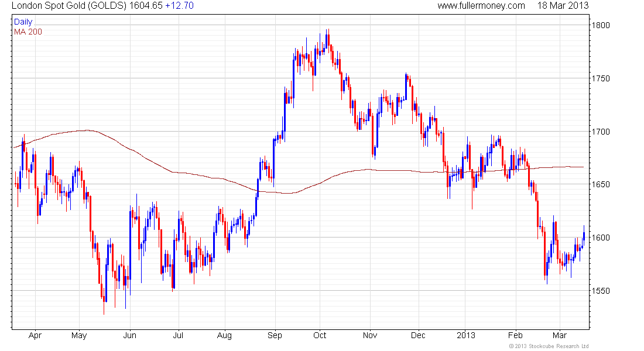Click the Feb month axis label
The image size is (644, 351).
(x=515, y=335)
